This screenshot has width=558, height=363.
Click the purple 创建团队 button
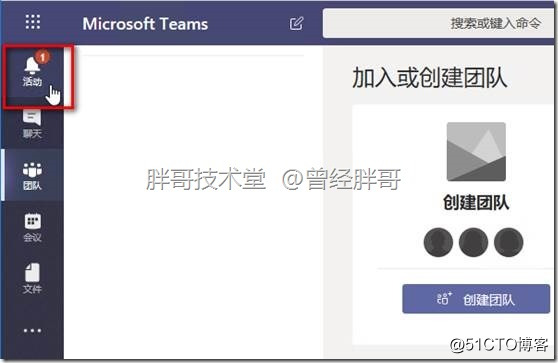pyautogui.click(x=476, y=299)
